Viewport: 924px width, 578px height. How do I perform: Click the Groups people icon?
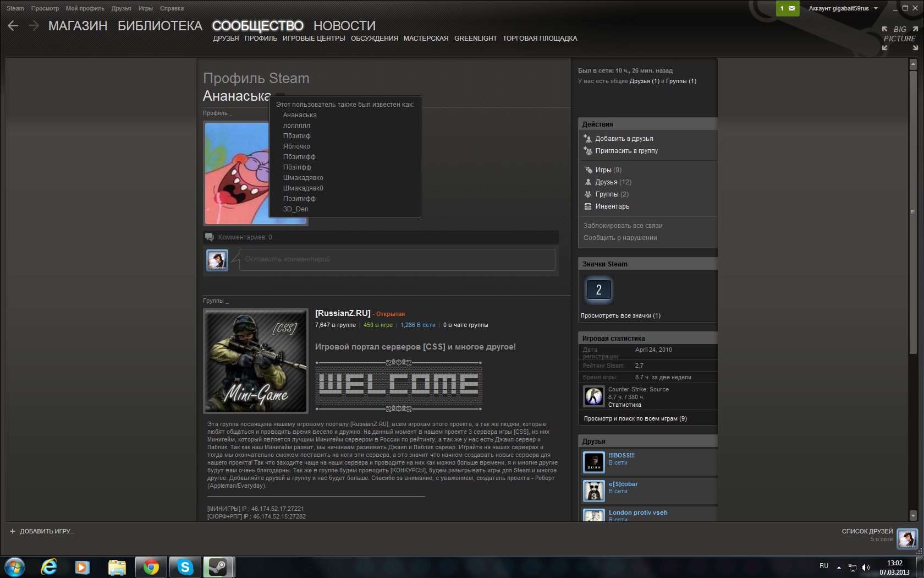(x=588, y=194)
